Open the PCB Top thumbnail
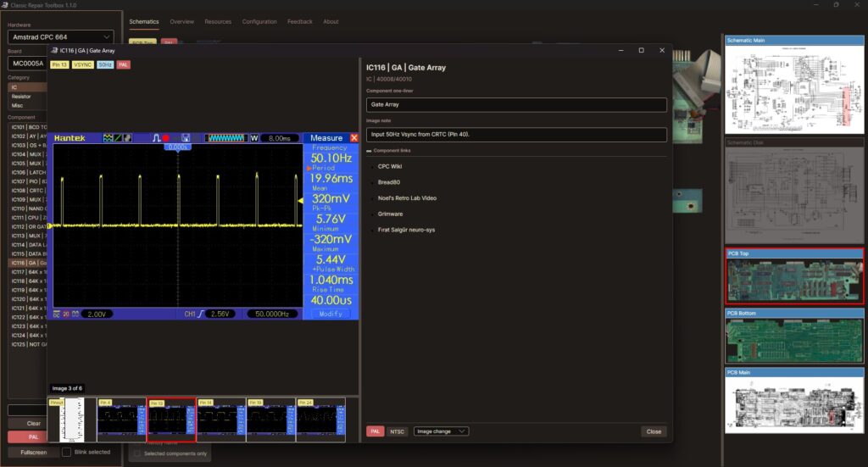 pos(794,276)
